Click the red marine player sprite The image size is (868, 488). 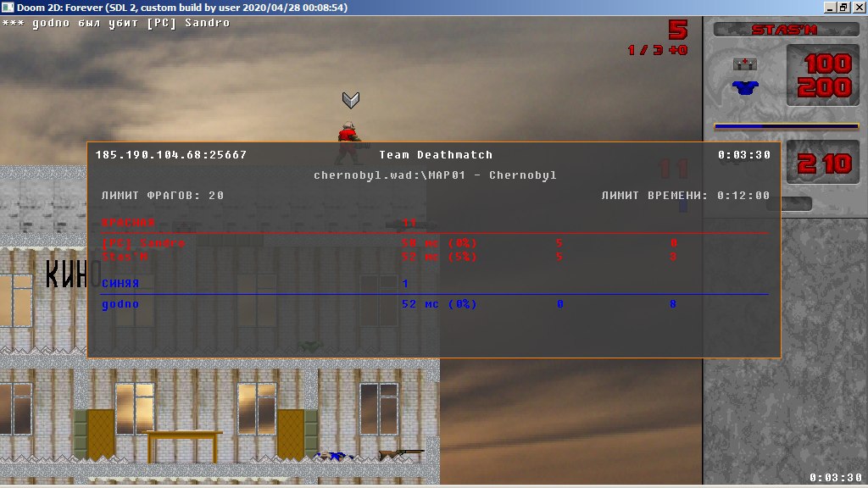[350, 142]
